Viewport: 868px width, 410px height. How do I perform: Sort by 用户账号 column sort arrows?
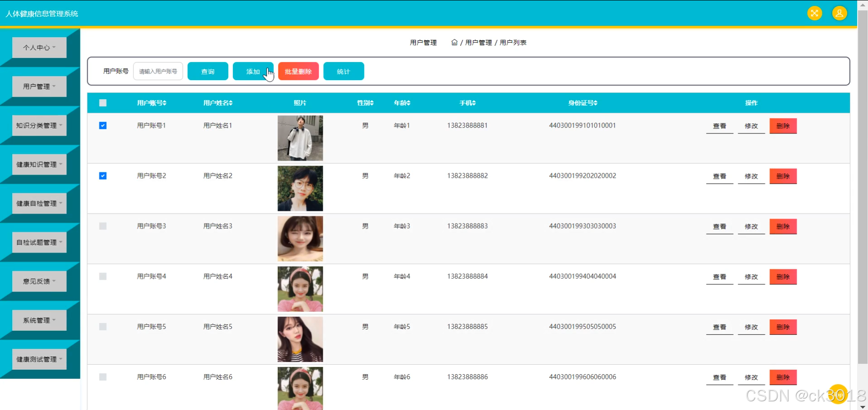click(x=165, y=103)
